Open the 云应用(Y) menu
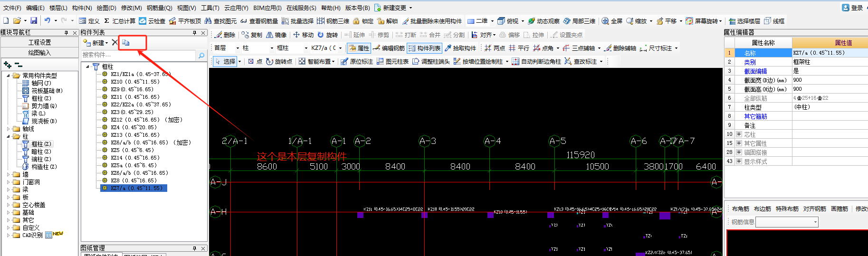868x256 pixels. 236,8
